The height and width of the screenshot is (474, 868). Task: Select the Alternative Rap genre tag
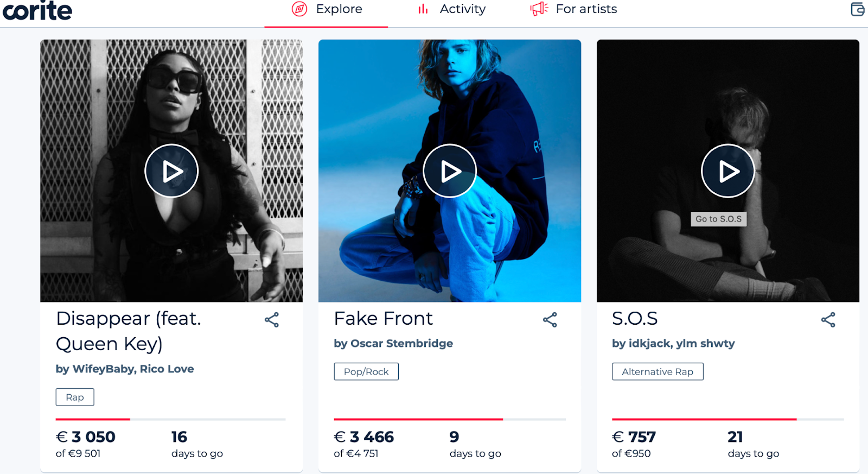[658, 371]
